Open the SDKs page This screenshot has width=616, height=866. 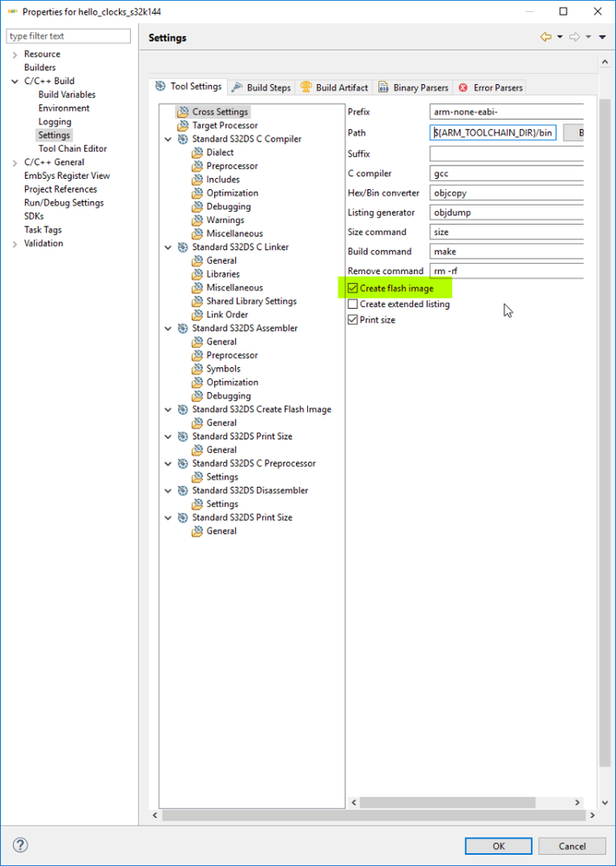pyautogui.click(x=34, y=217)
